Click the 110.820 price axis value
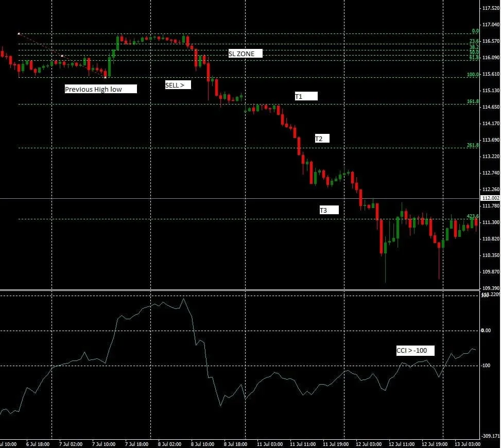The image size is (501, 448). tap(491, 239)
